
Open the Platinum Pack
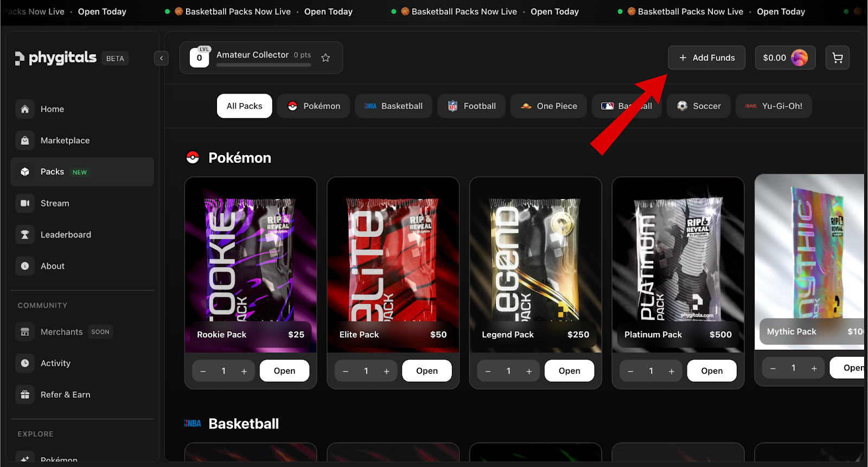click(x=712, y=371)
